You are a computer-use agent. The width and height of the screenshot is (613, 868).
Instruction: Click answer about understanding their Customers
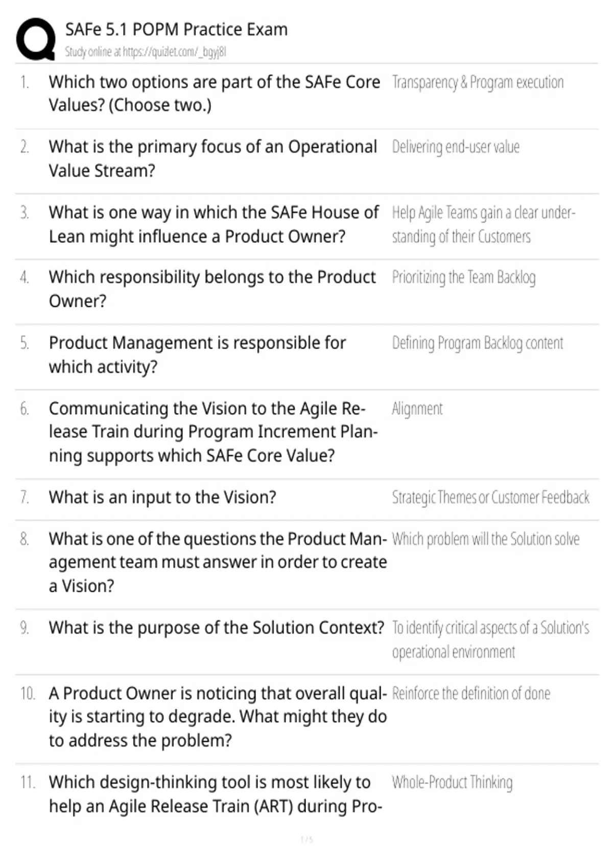pyautogui.click(x=484, y=225)
